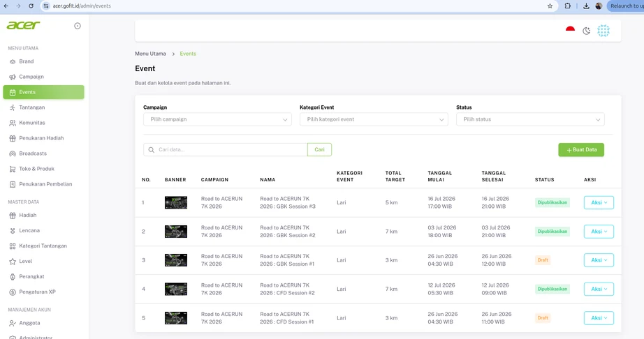Viewport: 644px width, 339px height.
Task: Reload the page in browser
Action: pyautogui.click(x=31, y=6)
